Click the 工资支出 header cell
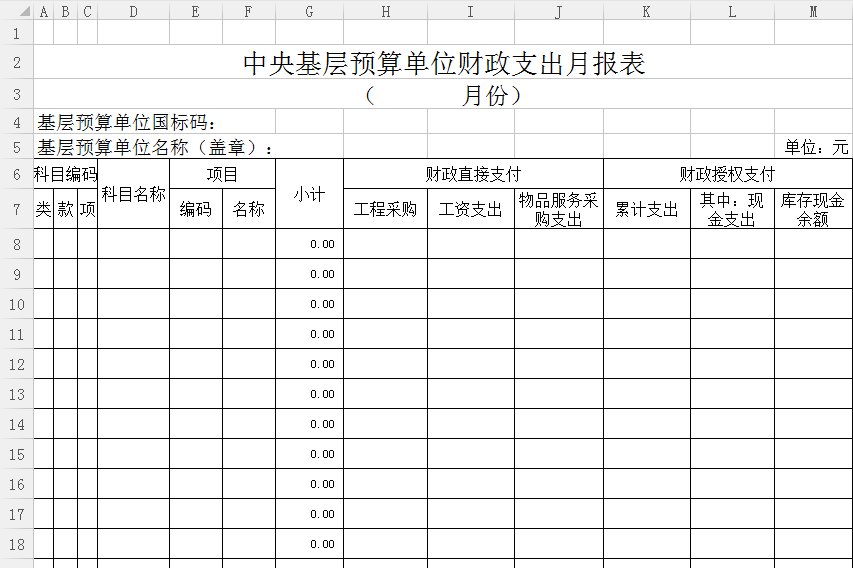The height and width of the screenshot is (568, 853). (470, 210)
